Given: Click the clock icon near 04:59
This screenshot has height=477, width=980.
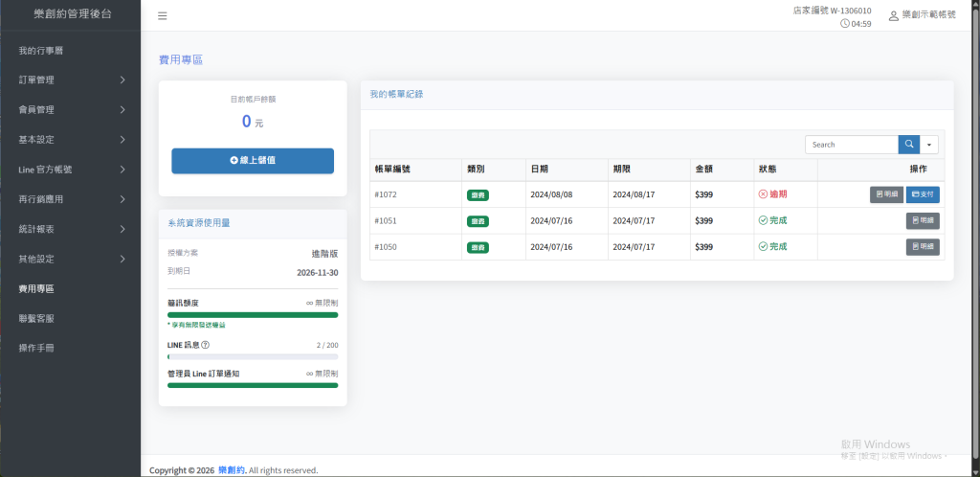Looking at the screenshot, I should pos(844,23).
